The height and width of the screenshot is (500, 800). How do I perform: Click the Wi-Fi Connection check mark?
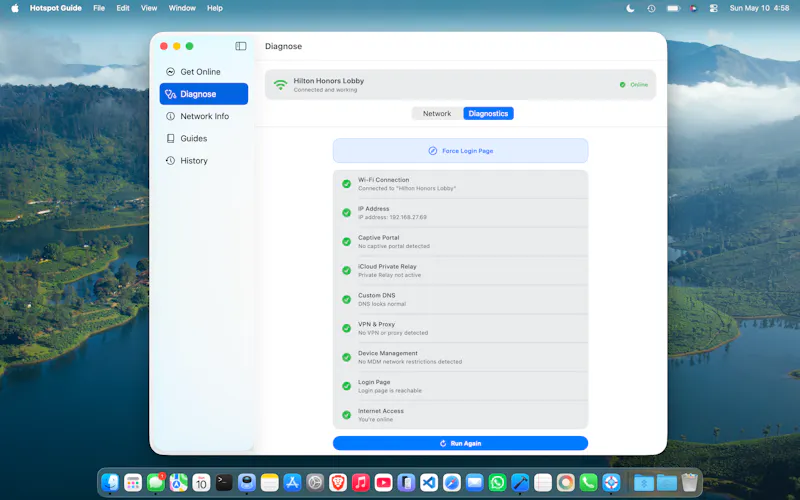(x=346, y=184)
